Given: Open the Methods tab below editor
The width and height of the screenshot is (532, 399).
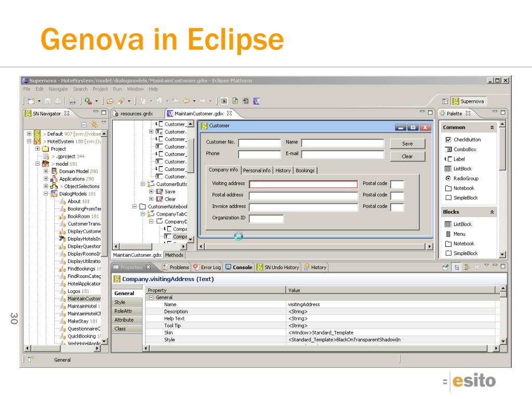Looking at the screenshot, I should click(x=174, y=255).
